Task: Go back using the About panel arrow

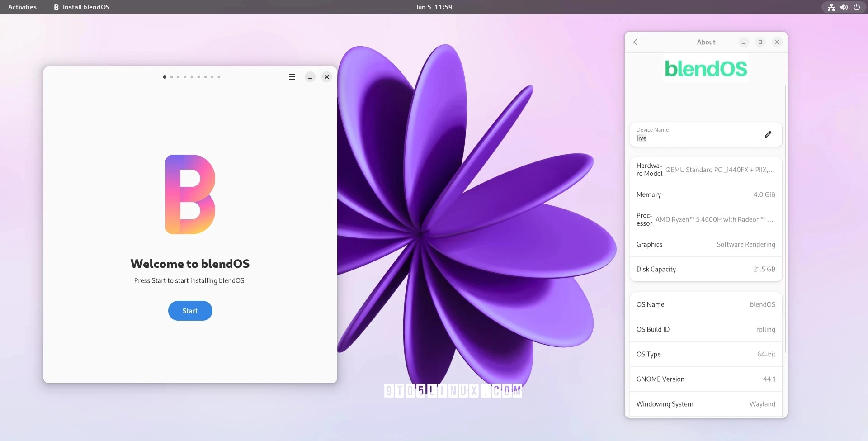Action: (x=635, y=42)
